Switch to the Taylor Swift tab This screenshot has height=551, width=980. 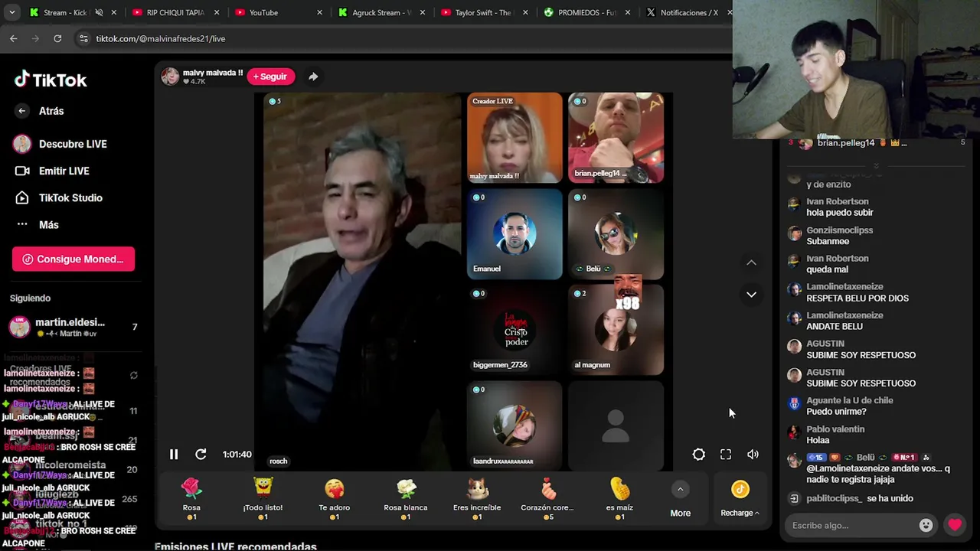(x=482, y=12)
